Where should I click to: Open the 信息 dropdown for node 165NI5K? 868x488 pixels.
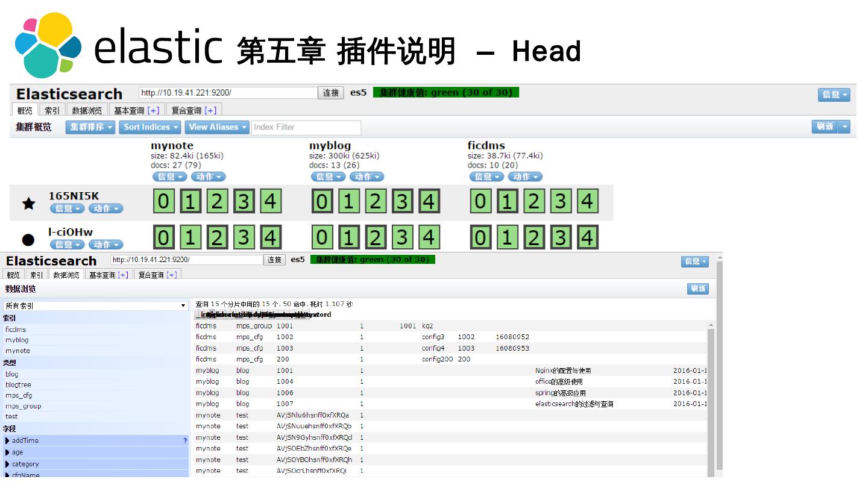[68, 208]
